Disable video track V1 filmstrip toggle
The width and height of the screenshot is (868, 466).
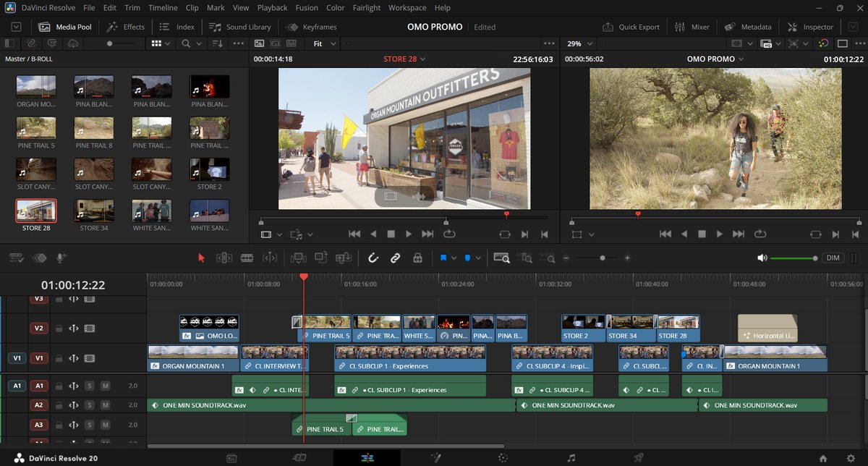point(89,358)
